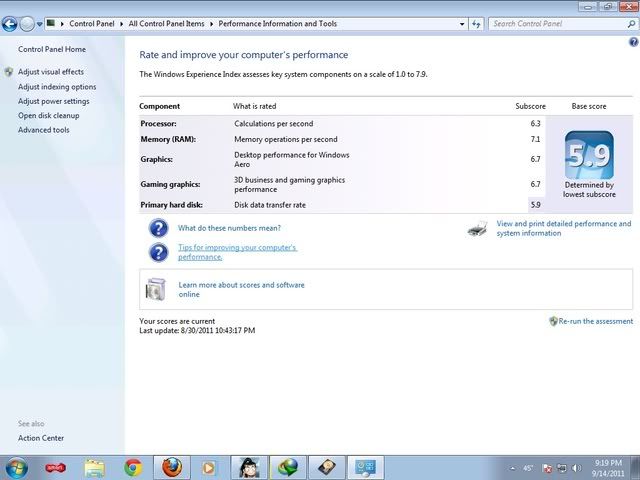Open Action Center flag tray icon
The image size is (640, 480).
(548, 468)
